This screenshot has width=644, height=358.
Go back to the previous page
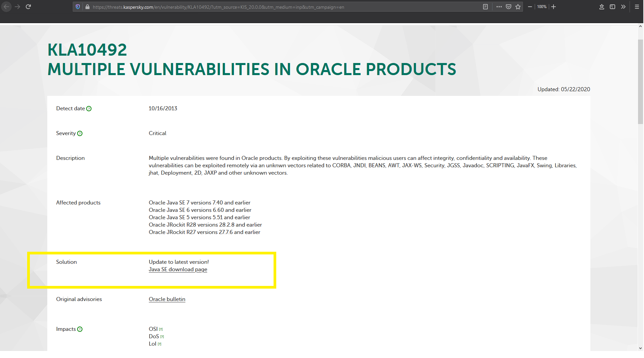tap(6, 7)
